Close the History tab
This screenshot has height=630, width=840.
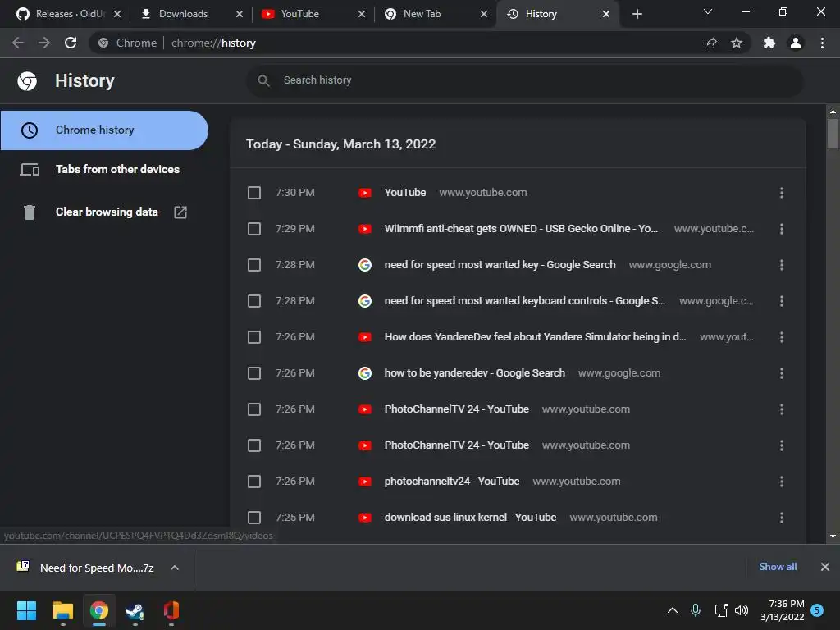pyautogui.click(x=606, y=14)
